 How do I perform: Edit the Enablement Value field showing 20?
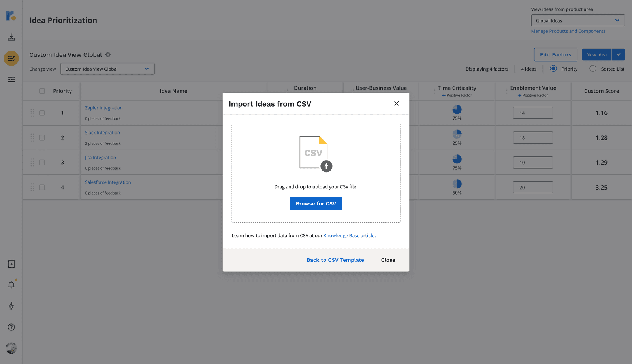[533, 187]
